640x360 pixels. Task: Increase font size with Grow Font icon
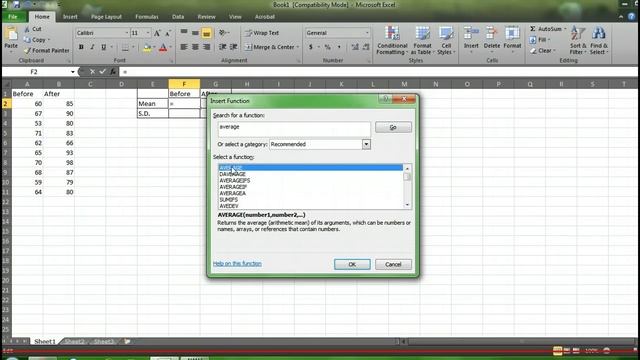pos(157,33)
